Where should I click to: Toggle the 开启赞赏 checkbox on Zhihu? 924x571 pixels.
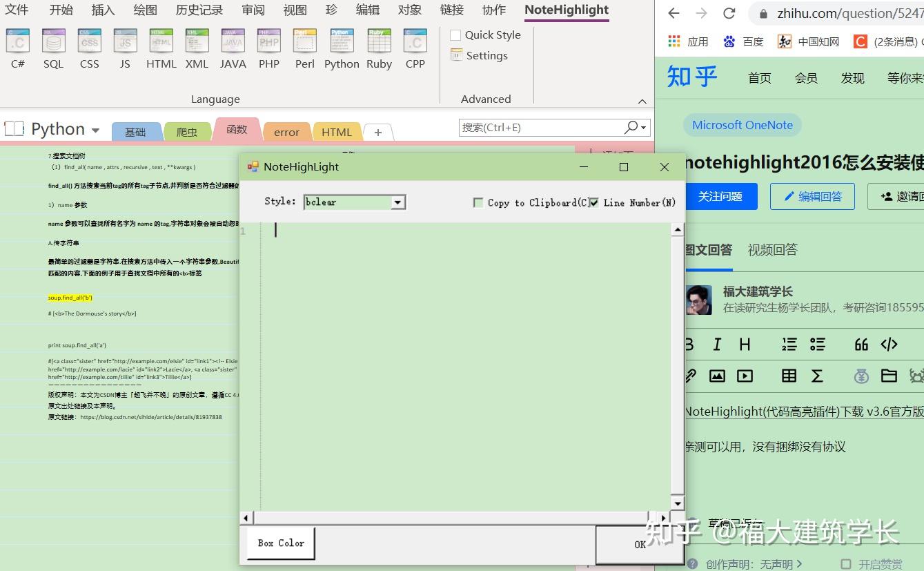click(x=846, y=564)
